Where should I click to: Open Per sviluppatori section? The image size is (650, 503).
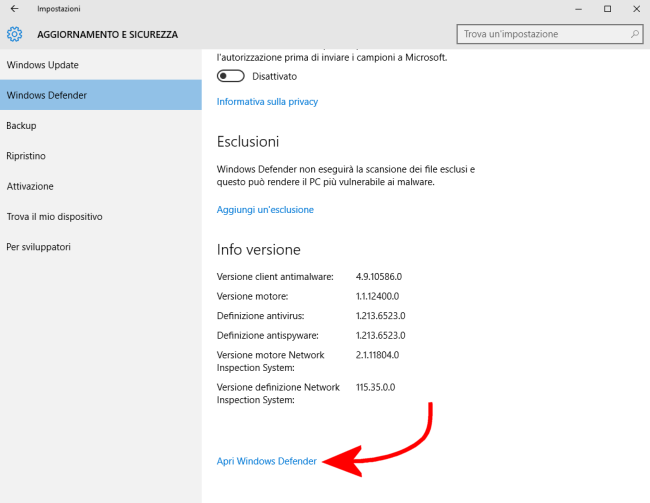pyautogui.click(x=101, y=247)
